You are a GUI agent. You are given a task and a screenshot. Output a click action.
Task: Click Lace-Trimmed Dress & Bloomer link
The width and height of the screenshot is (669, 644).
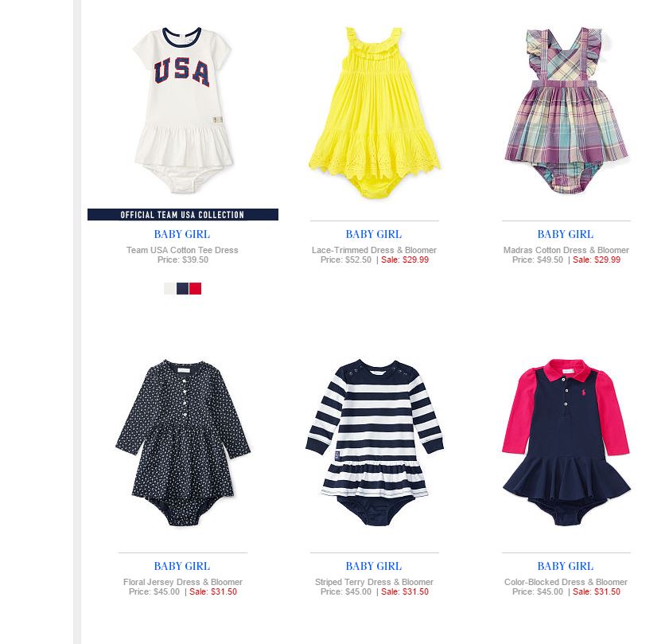pyautogui.click(x=374, y=250)
